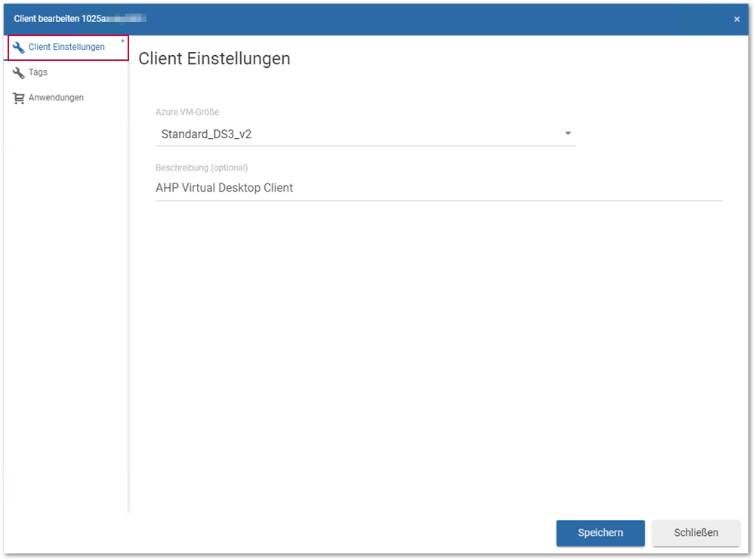The image size is (755, 560).
Task: Close the Client bearbeiten dialog with X
Action: (737, 20)
